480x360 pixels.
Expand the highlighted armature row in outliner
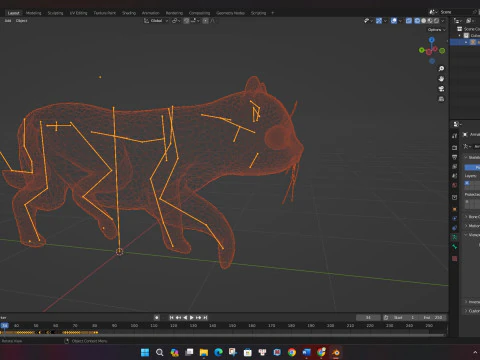click(x=466, y=42)
